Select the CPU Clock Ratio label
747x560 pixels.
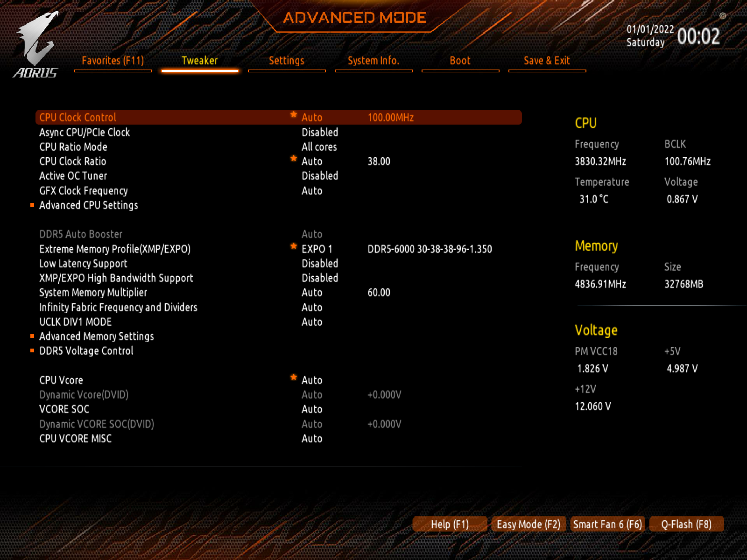tap(73, 161)
